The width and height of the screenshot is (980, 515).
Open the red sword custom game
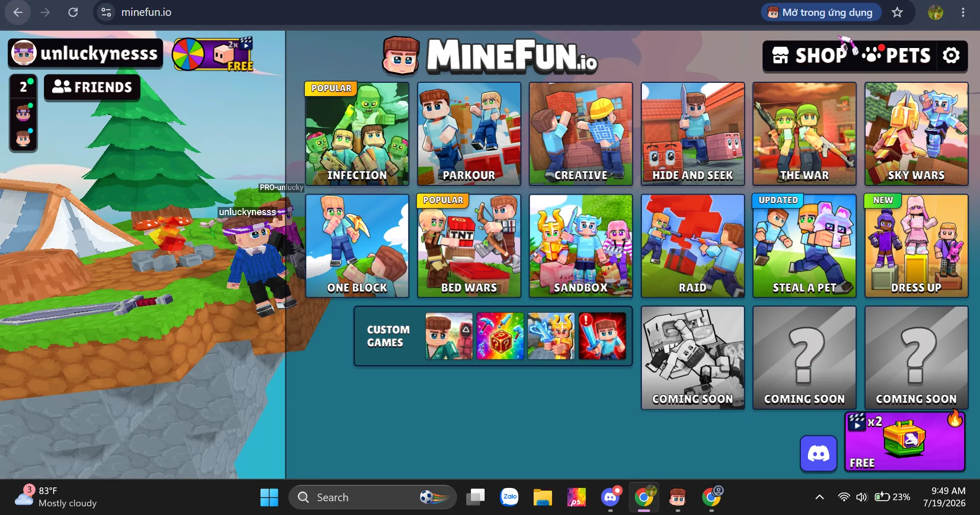(x=602, y=336)
